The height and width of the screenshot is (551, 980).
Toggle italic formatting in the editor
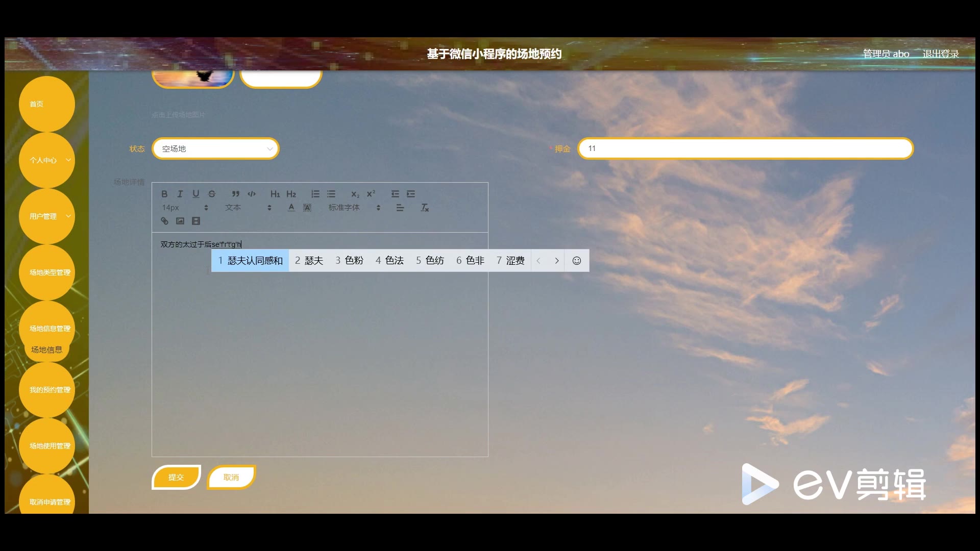point(180,194)
